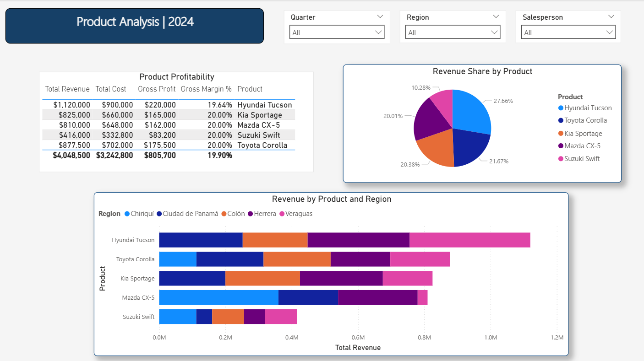Click Kia Sportage legend swatch in pie chart
The height and width of the screenshot is (361, 644).
561,134
